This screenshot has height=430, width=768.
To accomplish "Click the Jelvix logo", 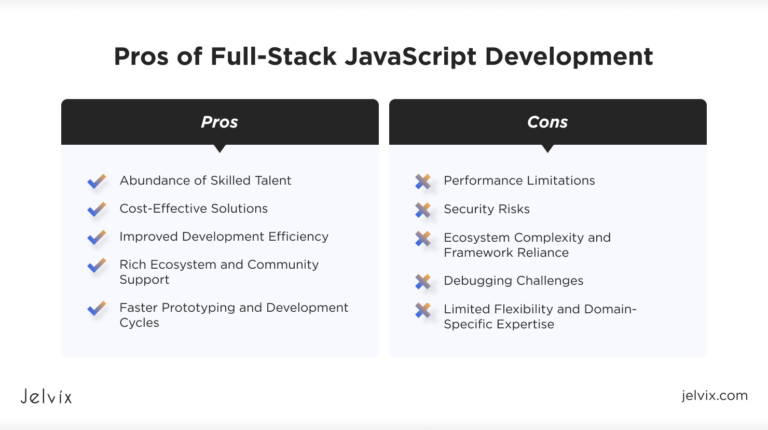I will click(x=46, y=396).
